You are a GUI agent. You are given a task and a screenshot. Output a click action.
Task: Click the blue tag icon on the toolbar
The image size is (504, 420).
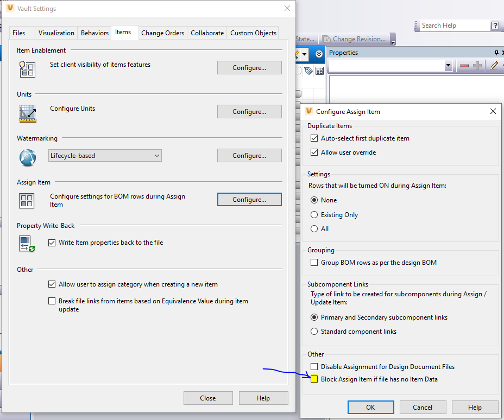307,71
